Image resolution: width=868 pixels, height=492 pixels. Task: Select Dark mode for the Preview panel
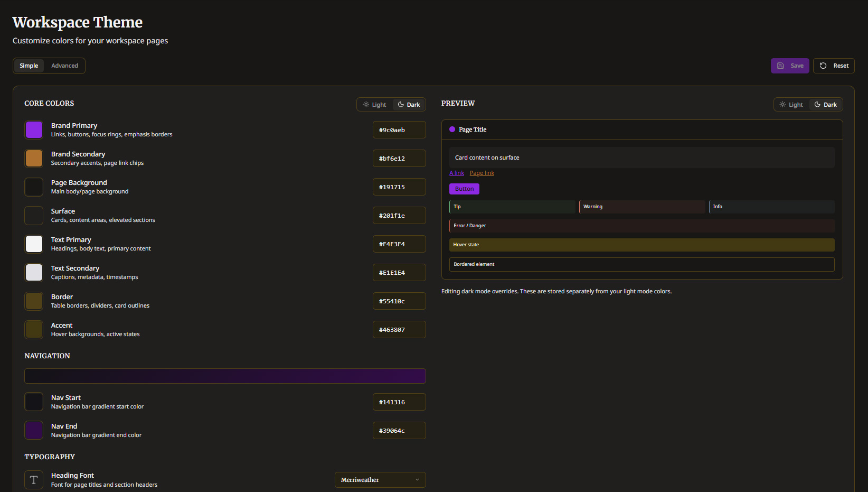825,104
